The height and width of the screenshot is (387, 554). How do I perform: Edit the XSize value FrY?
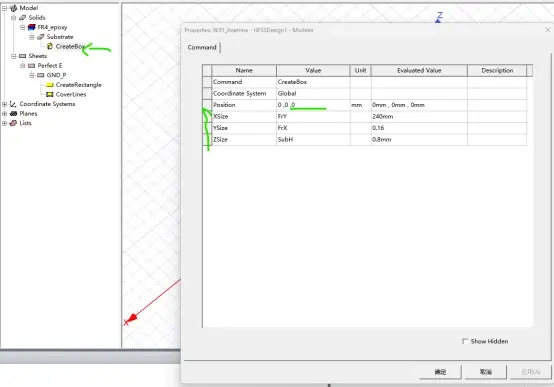pyautogui.click(x=313, y=117)
